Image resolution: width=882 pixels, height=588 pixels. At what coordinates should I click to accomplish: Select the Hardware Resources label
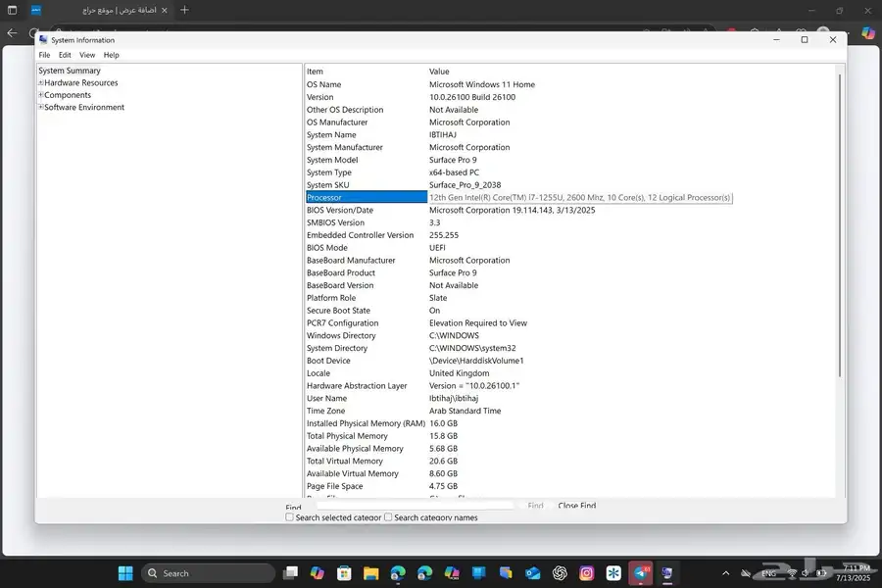pos(81,82)
